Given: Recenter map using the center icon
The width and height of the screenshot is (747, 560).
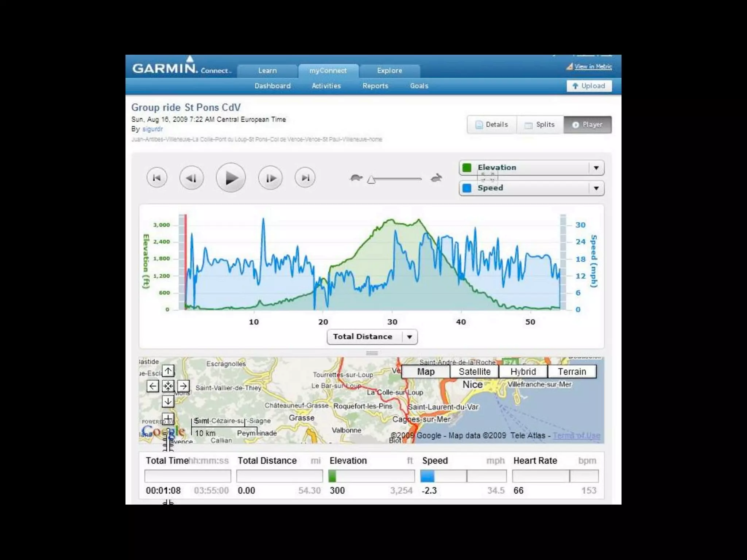Looking at the screenshot, I should pos(168,386).
